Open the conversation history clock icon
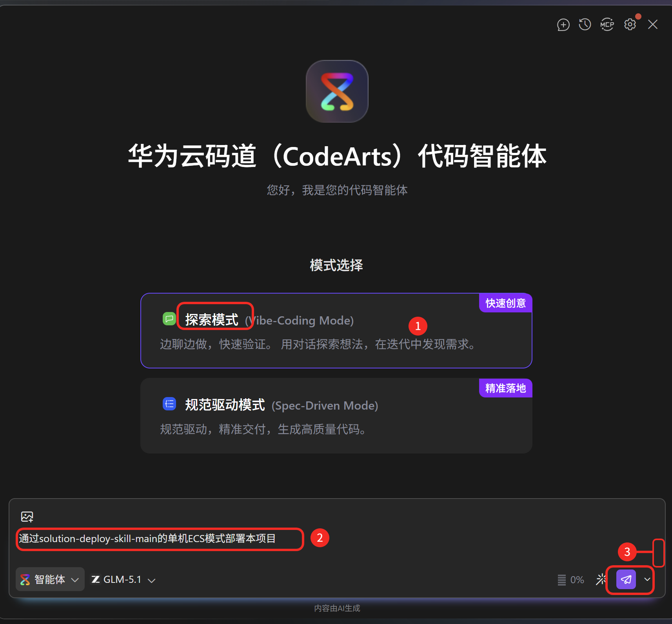 coord(585,25)
